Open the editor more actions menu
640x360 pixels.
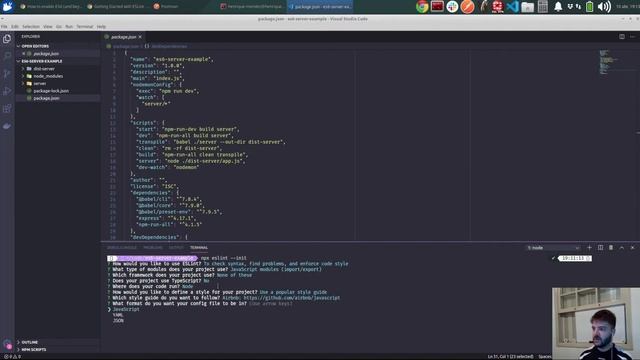[x=632, y=37]
